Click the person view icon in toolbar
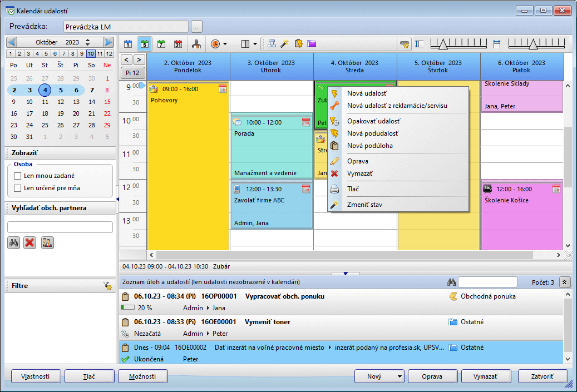This screenshot has width=577, height=392. [196, 43]
